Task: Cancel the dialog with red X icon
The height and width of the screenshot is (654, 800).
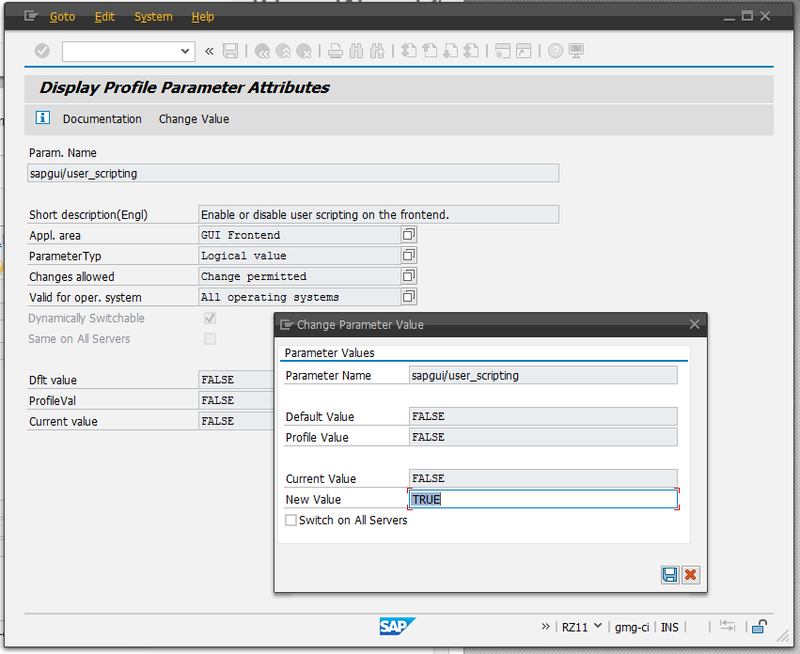Action: click(x=691, y=575)
